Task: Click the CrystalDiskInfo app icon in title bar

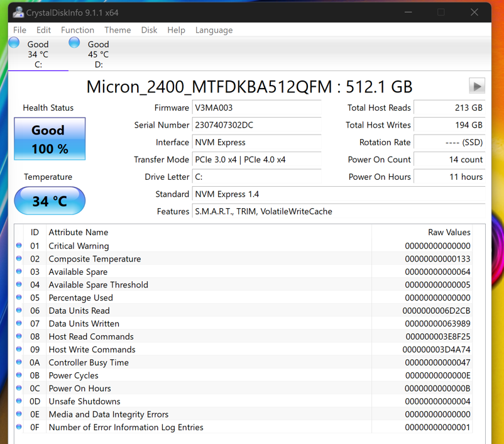Action: coord(18,12)
